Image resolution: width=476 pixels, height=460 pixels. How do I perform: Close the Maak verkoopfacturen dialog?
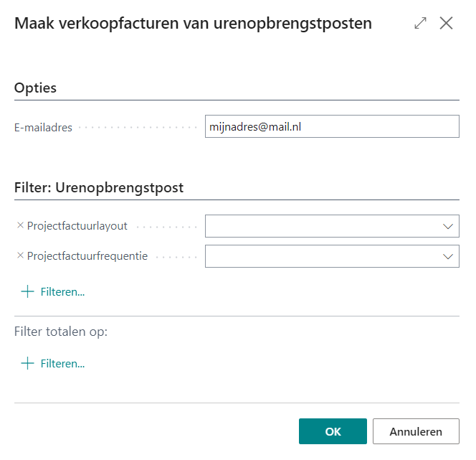tap(446, 23)
